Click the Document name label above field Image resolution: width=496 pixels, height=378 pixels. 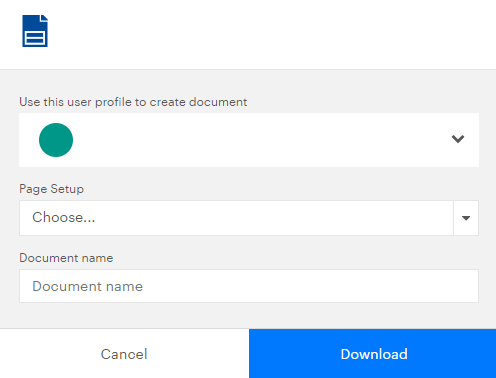coord(66,258)
